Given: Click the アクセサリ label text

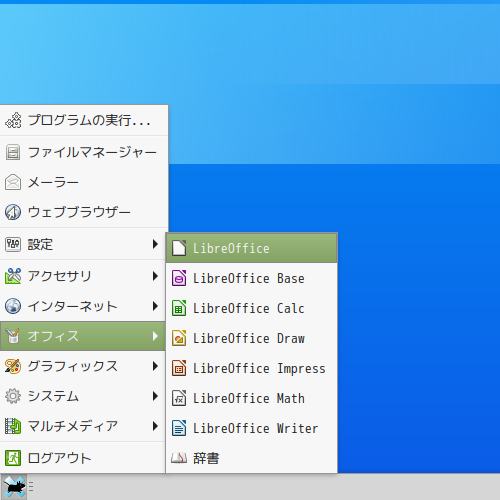Looking at the screenshot, I should point(59,276).
